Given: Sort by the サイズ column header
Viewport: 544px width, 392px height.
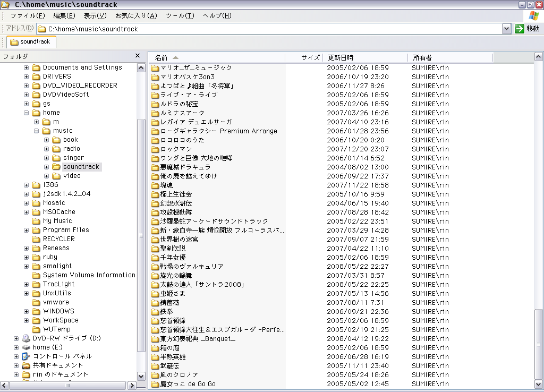Looking at the screenshot, I should (304, 57).
